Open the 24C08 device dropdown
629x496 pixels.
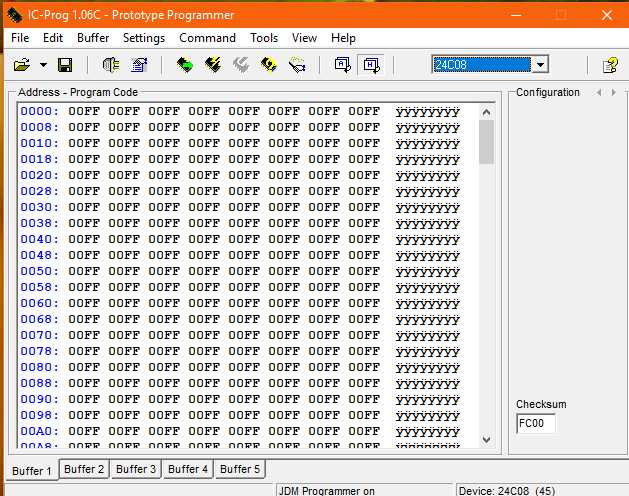click(540, 65)
